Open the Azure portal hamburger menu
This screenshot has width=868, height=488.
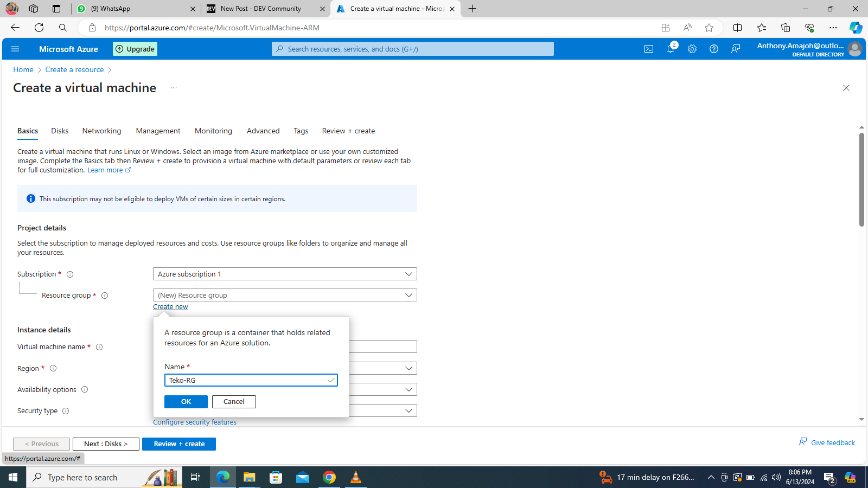(x=15, y=49)
